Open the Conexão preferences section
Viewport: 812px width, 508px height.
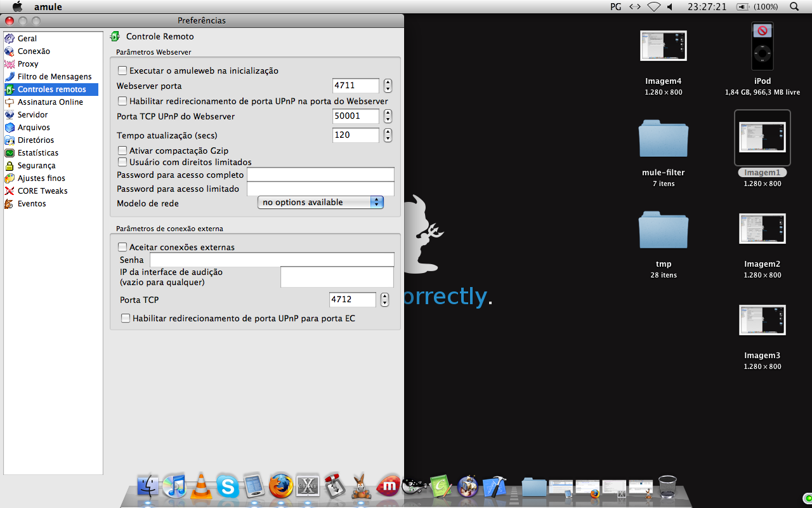(x=33, y=51)
